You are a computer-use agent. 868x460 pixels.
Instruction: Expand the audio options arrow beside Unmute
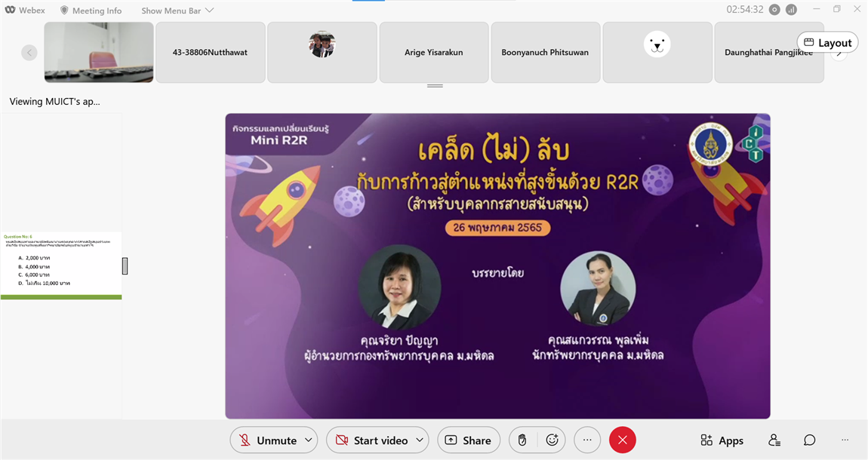tap(309, 440)
